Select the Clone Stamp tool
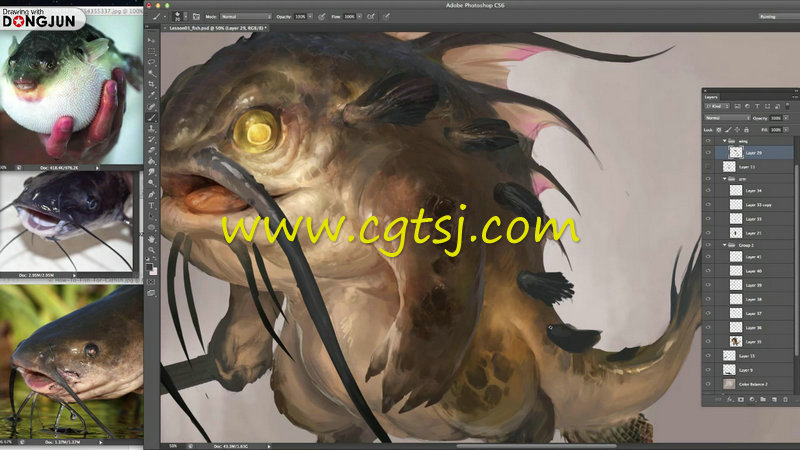Viewport: 800px width, 450px height. [152, 129]
